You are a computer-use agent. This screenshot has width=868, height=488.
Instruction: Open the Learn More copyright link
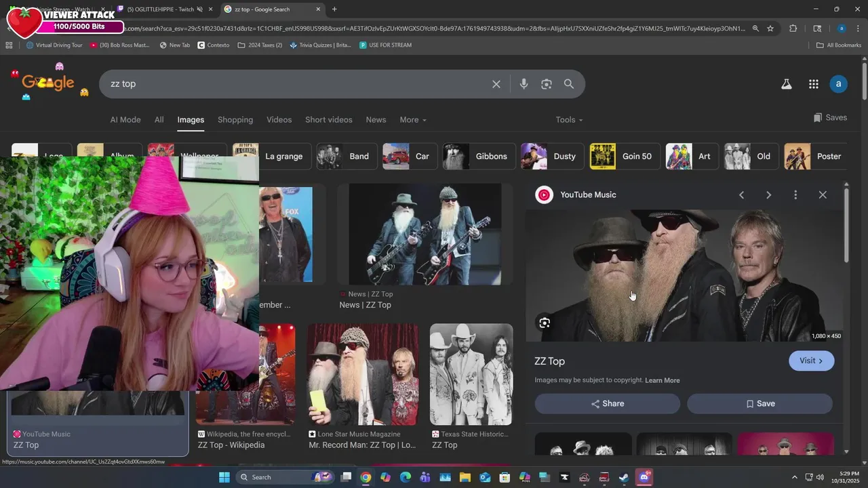tap(663, 380)
